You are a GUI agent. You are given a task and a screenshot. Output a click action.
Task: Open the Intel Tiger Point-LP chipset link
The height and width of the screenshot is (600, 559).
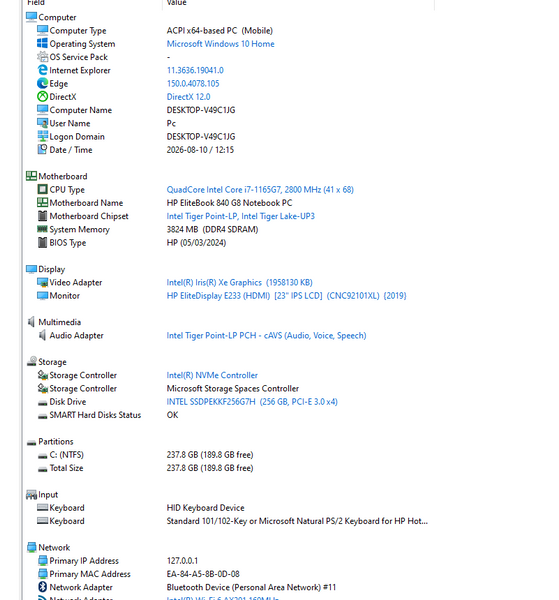pos(241,216)
